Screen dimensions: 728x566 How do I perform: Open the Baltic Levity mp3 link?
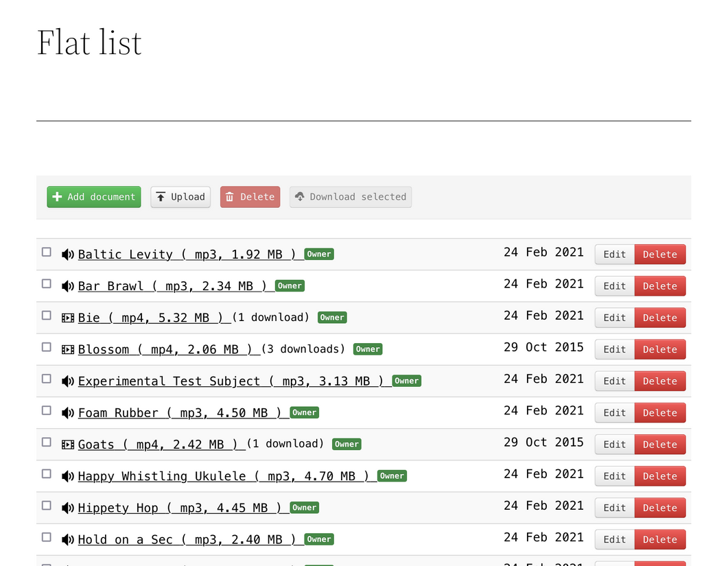191,255
